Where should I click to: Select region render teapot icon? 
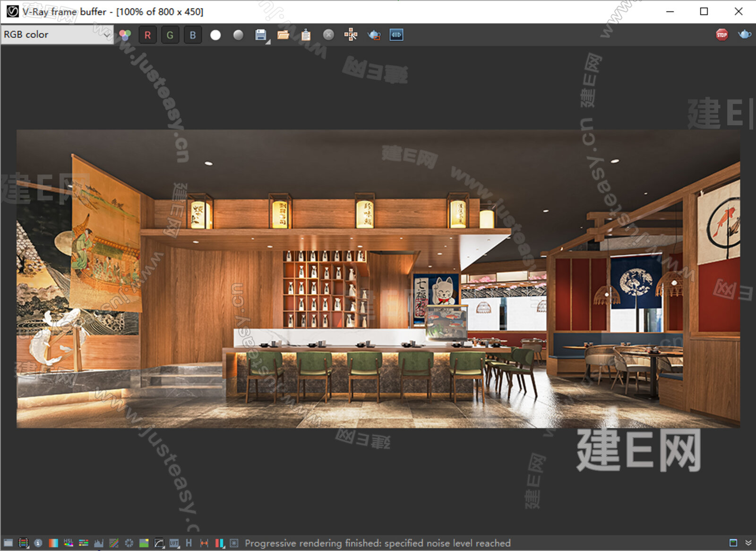point(374,35)
